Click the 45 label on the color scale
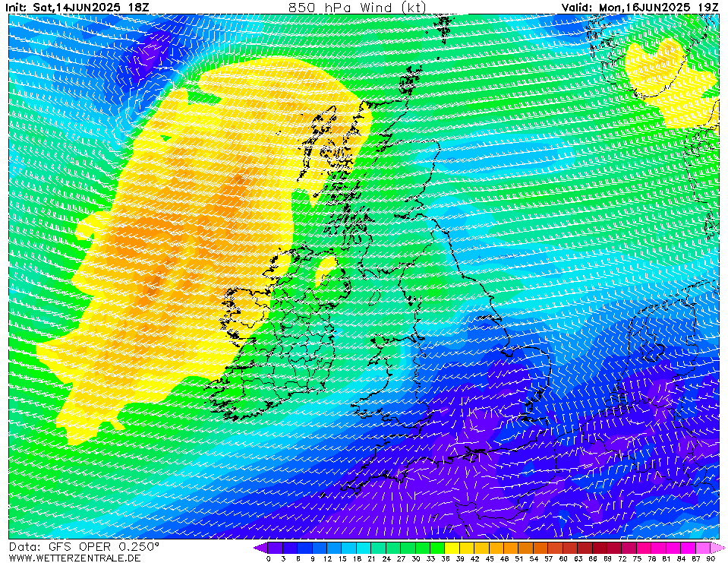 point(490,558)
